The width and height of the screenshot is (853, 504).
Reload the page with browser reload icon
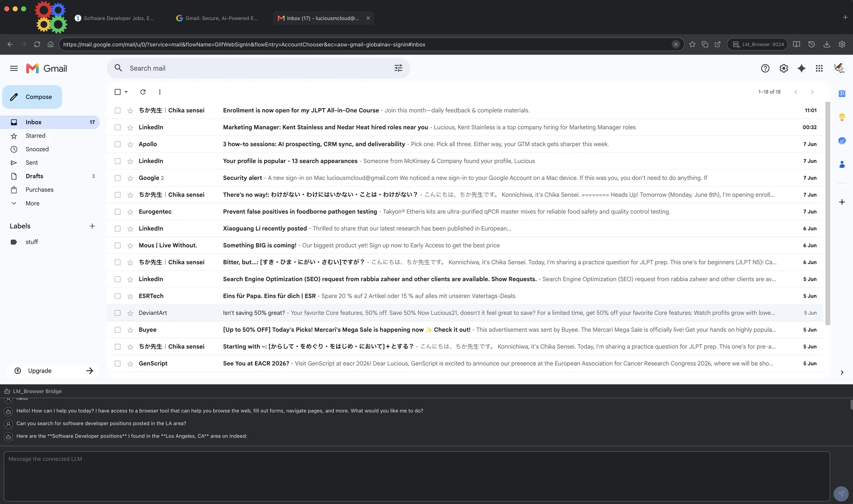pos(37,45)
